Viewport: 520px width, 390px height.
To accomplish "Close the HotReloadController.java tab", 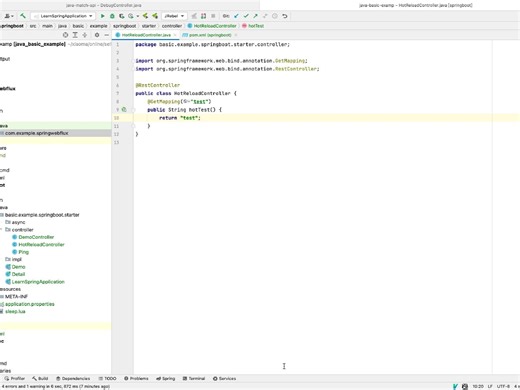I will pos(175,35).
